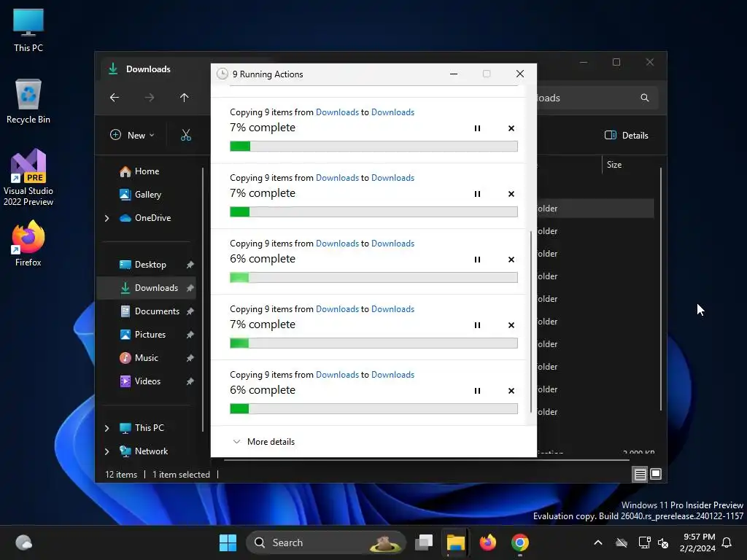Click destination Downloads link in first copy row
Screen dimensions: 747x560
click(x=392, y=112)
